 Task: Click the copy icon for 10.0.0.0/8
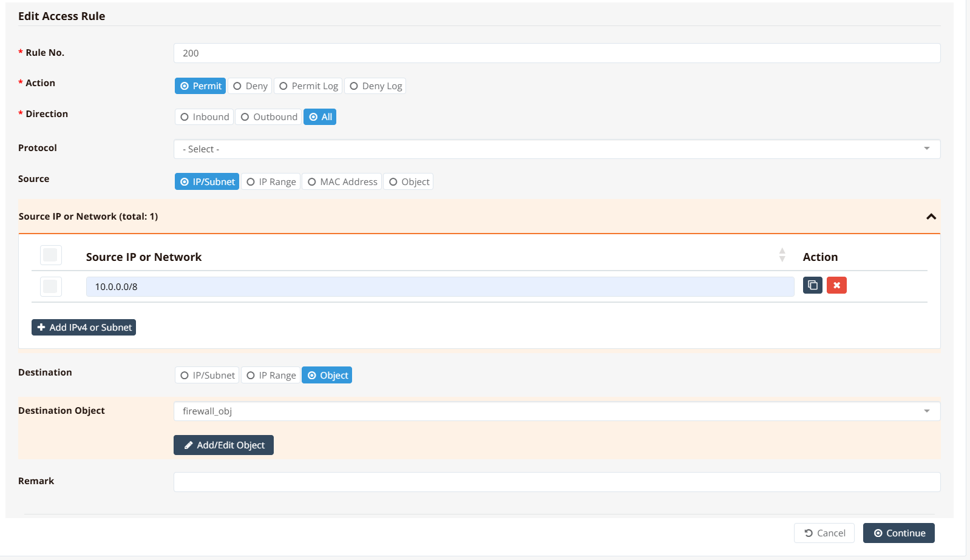pyautogui.click(x=812, y=285)
